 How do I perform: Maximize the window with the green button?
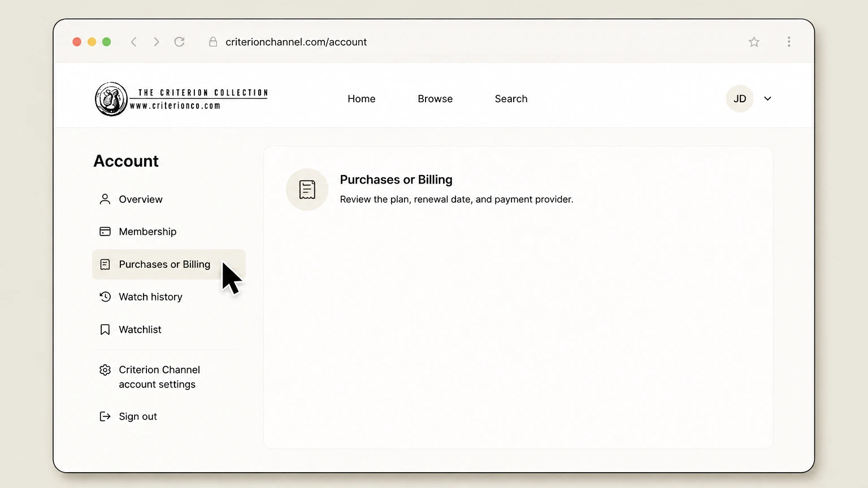tap(106, 42)
